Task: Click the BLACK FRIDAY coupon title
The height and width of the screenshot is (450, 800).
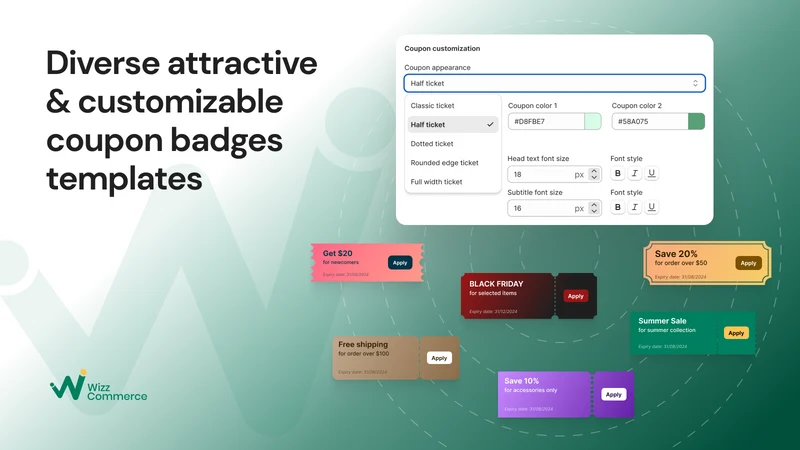Action: click(496, 284)
